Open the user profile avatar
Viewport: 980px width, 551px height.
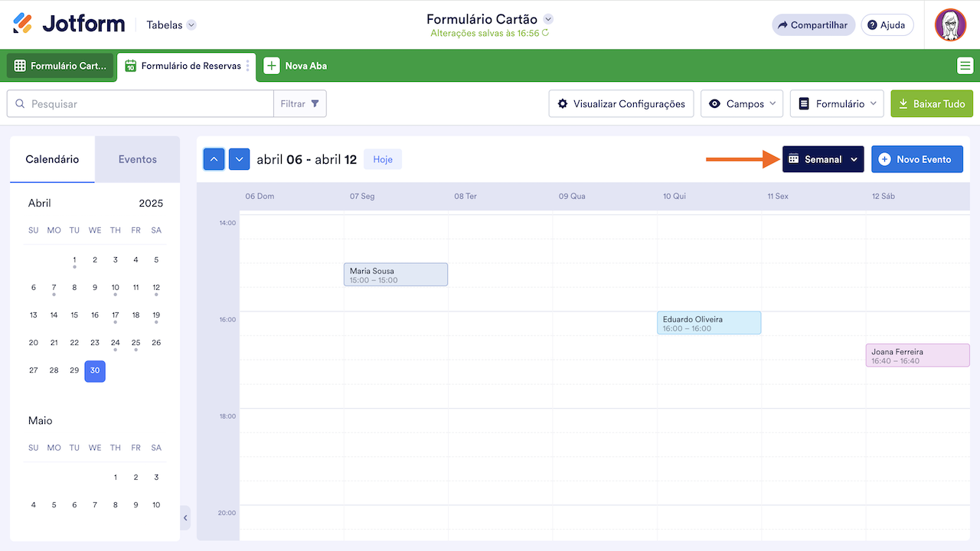tap(950, 25)
